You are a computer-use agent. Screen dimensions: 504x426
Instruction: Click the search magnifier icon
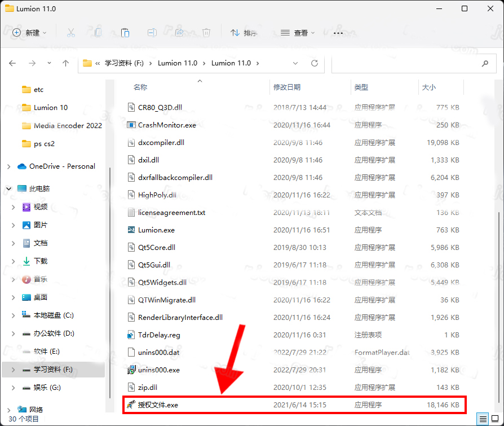[485, 63]
